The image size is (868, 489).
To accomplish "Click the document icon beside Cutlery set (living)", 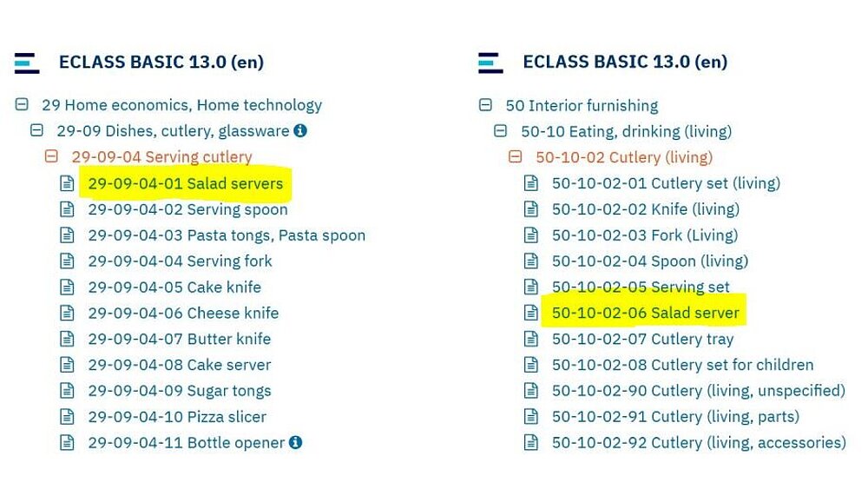I will pyautogui.click(x=530, y=183).
